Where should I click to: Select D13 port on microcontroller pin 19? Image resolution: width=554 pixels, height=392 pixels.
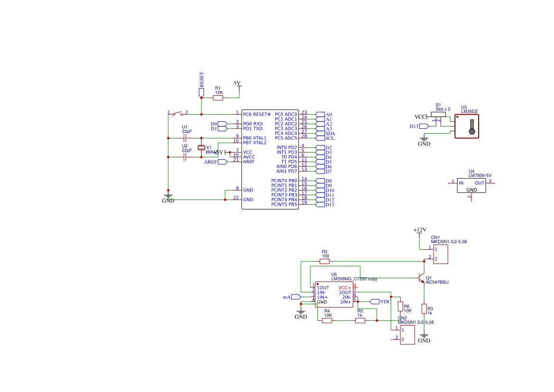pyautogui.click(x=325, y=205)
